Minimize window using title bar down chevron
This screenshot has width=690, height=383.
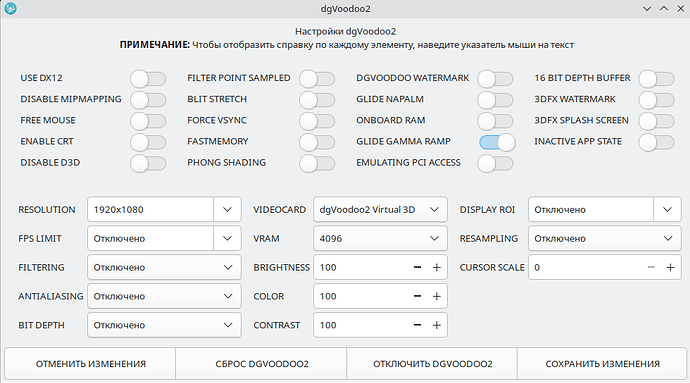tap(646, 9)
